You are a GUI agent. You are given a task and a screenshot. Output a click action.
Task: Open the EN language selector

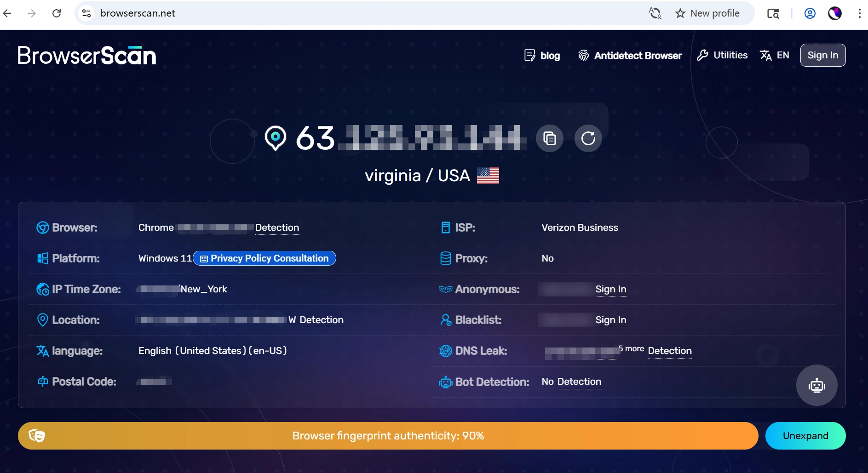pos(775,55)
